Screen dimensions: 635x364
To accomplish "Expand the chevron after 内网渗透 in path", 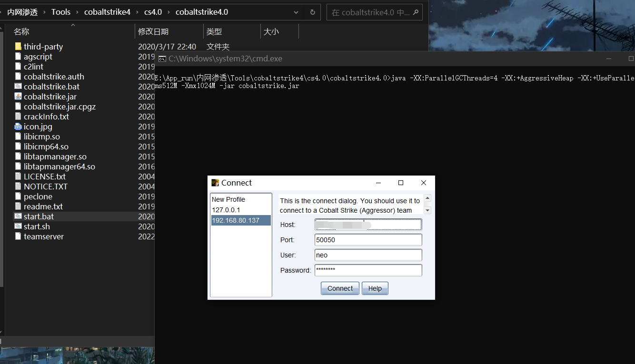I will pyautogui.click(x=45, y=12).
